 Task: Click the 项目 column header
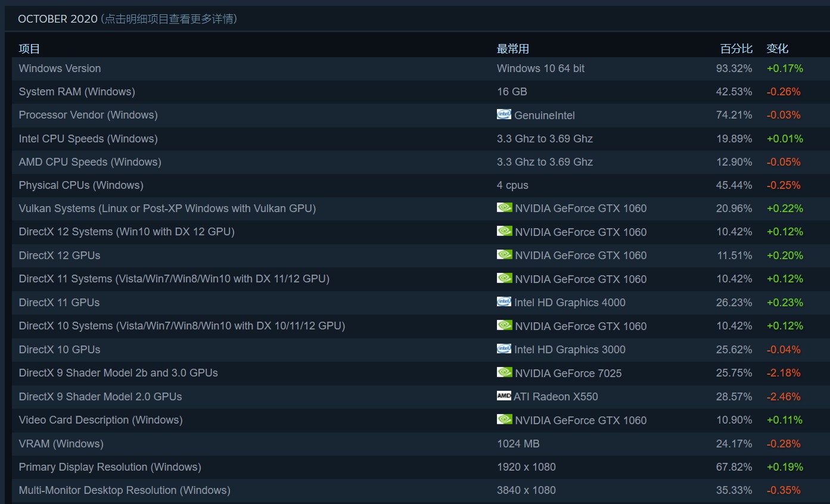pos(30,48)
